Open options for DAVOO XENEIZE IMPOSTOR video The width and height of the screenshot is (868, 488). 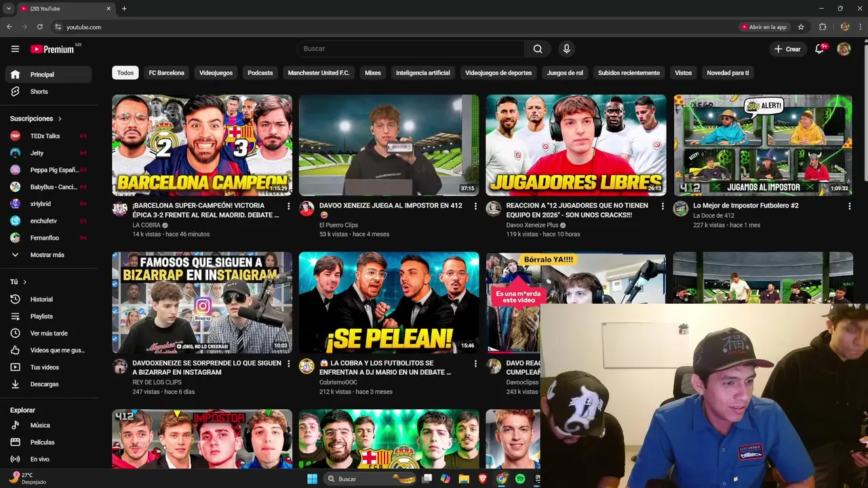[x=475, y=206]
